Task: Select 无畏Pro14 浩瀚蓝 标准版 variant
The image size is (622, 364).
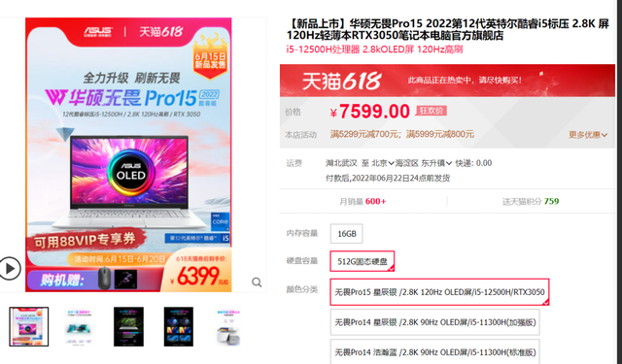Action: [x=434, y=351]
